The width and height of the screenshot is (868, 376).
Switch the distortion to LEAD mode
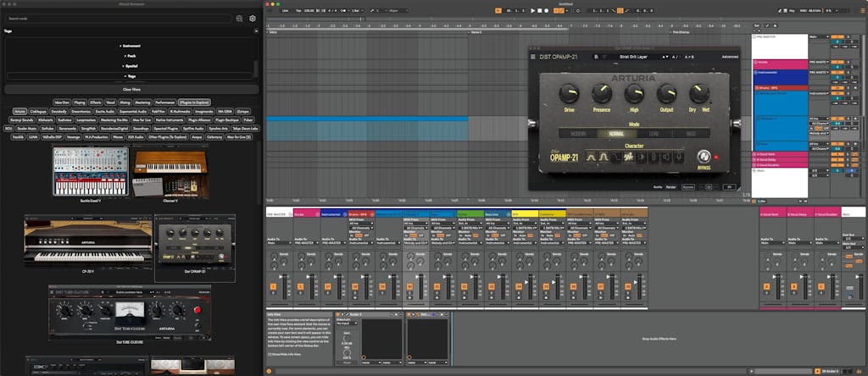click(653, 133)
